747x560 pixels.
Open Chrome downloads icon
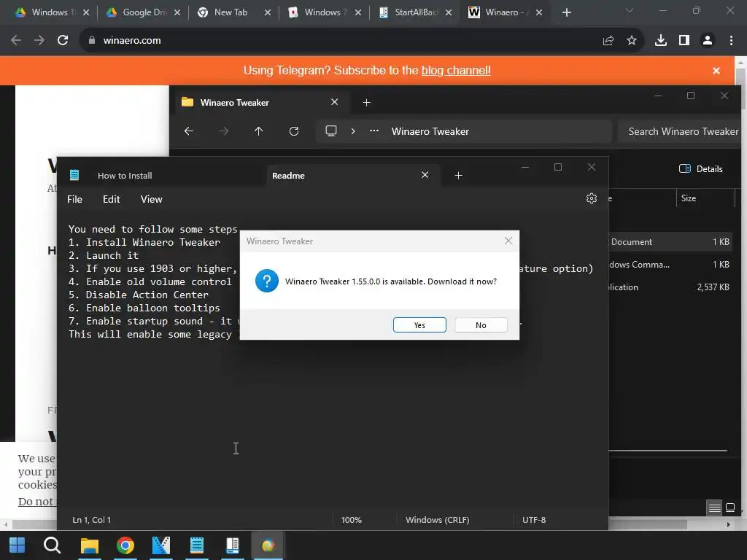click(x=661, y=41)
